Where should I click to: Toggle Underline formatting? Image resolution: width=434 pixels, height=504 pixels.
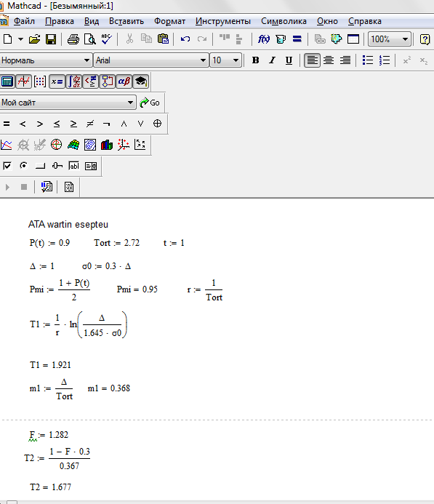pos(289,60)
